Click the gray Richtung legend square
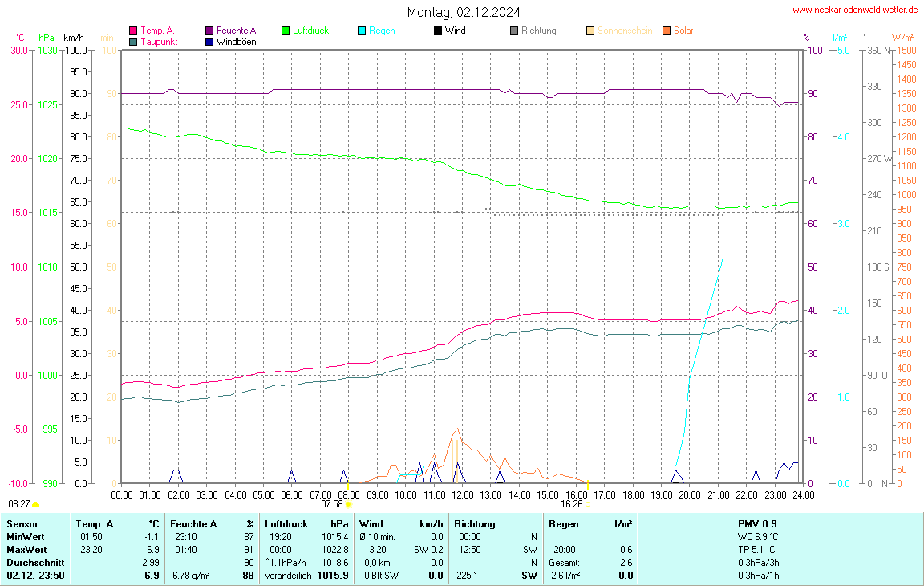Image resolution: width=924 pixels, height=586 pixels. tap(514, 31)
